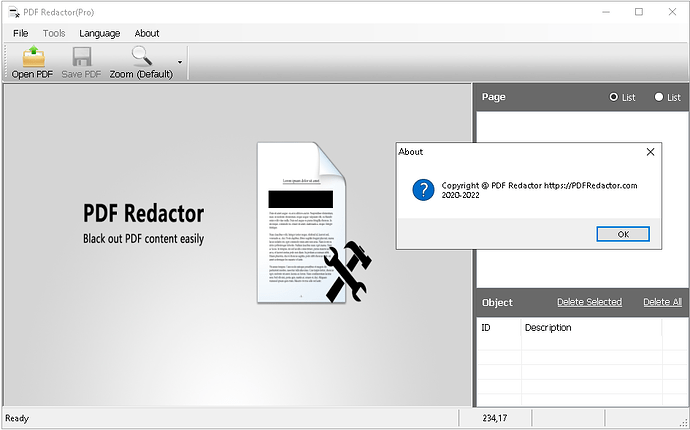Click the crossed wrench and hammer icon

pos(348,271)
